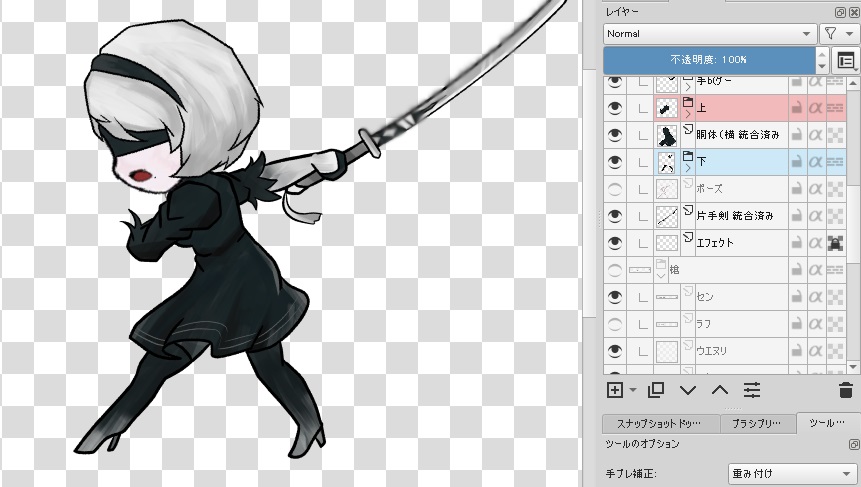Screen dimensions: 861x487
Task: Expand the 下 group layer
Action: coord(688,167)
